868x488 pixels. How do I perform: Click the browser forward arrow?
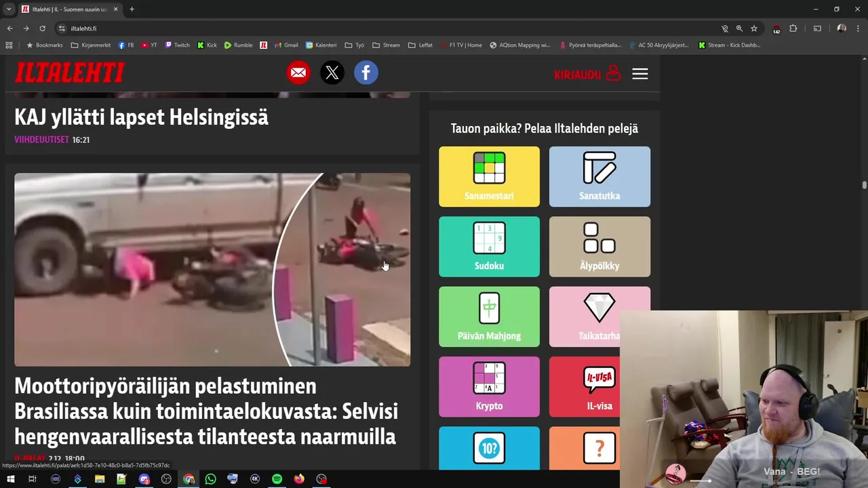tap(26, 28)
